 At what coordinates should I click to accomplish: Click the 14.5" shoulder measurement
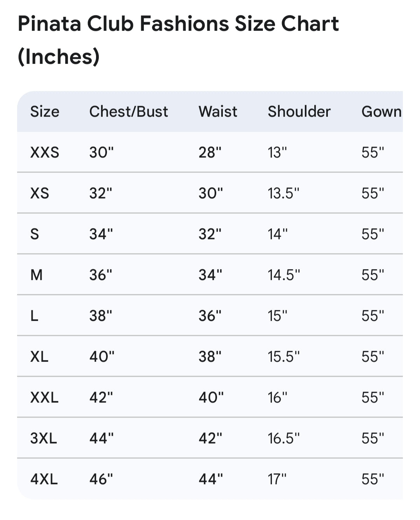click(x=284, y=275)
